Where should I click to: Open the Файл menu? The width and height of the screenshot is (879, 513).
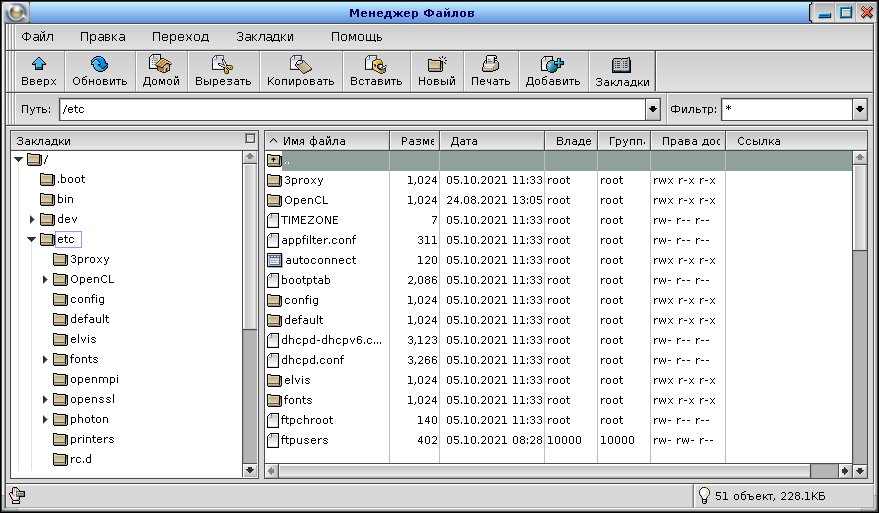pyautogui.click(x=37, y=36)
